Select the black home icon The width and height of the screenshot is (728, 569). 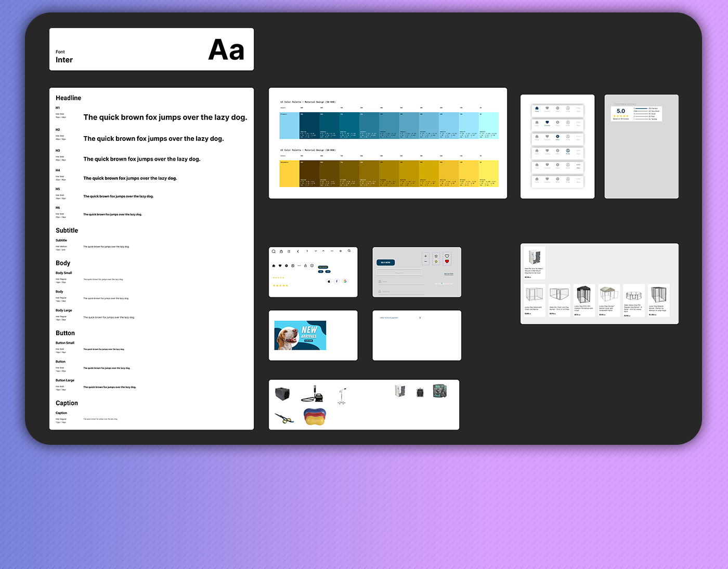pos(274,266)
